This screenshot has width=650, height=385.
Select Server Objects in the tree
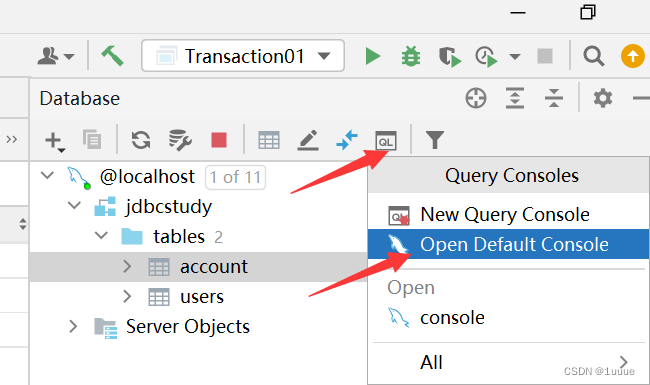188,327
